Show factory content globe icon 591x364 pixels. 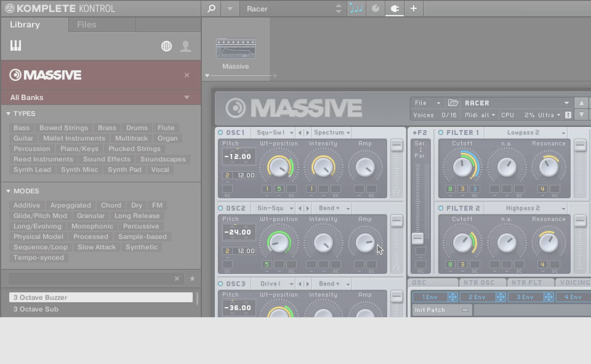(x=167, y=46)
